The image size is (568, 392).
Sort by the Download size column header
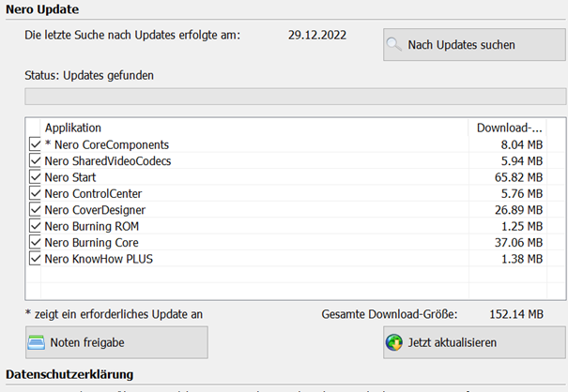pos(509,128)
